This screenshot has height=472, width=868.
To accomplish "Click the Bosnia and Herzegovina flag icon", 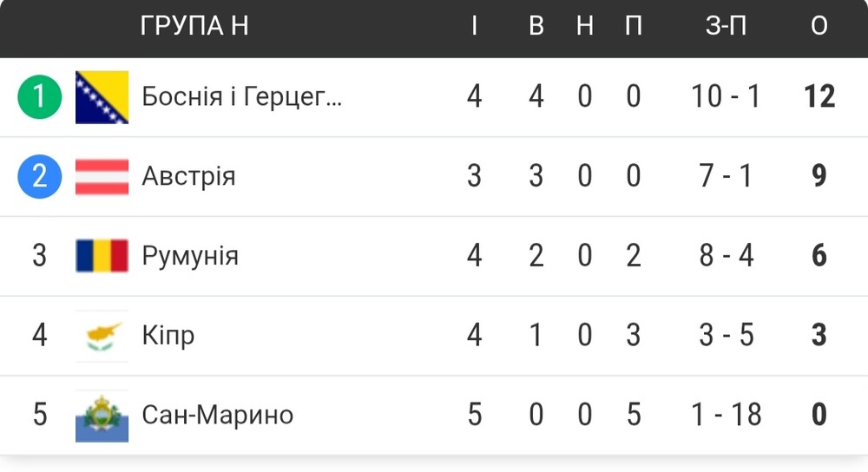I will point(102,97).
